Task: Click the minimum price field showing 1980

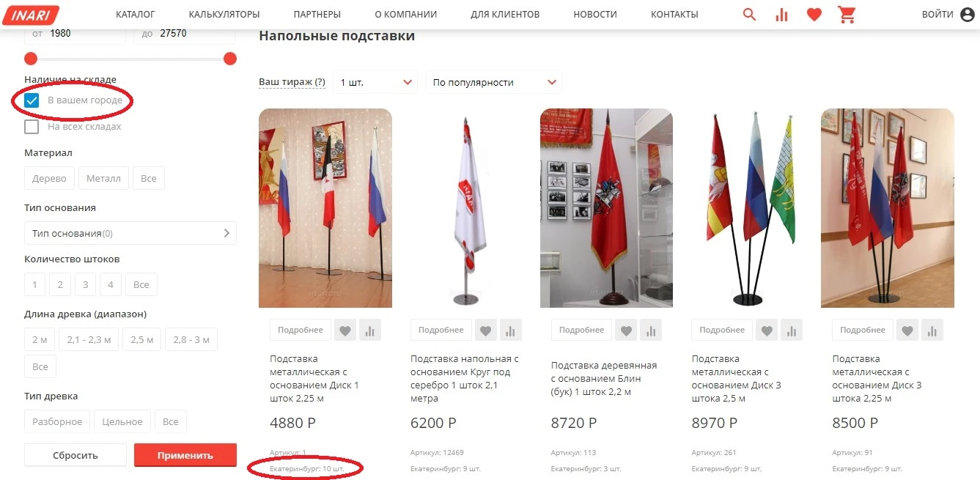Action: (75, 34)
